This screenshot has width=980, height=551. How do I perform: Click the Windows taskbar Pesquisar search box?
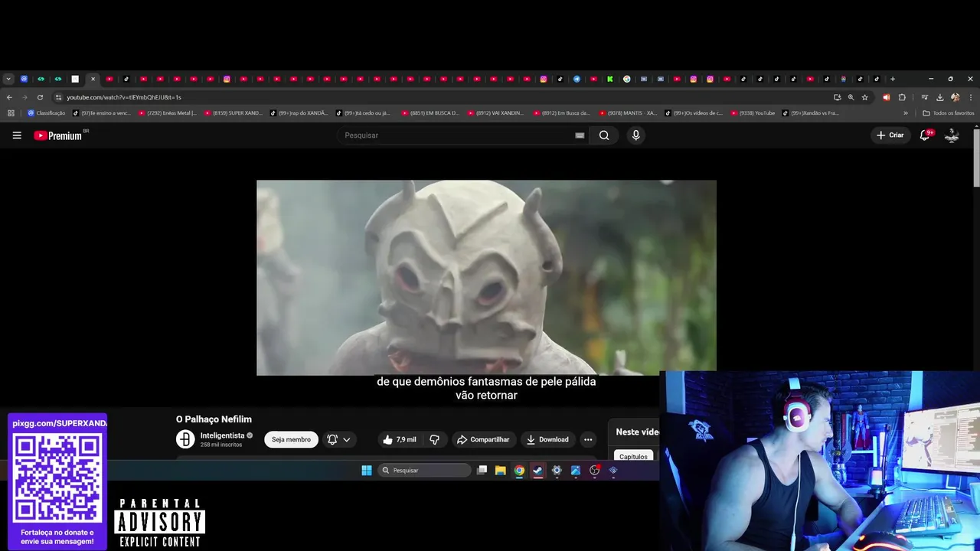tap(425, 471)
